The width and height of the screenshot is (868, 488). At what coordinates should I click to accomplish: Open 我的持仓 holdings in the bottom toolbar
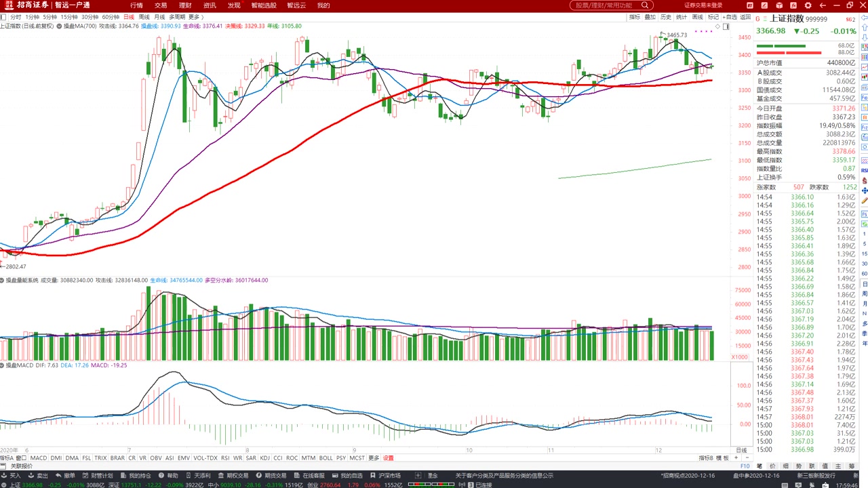click(136, 476)
